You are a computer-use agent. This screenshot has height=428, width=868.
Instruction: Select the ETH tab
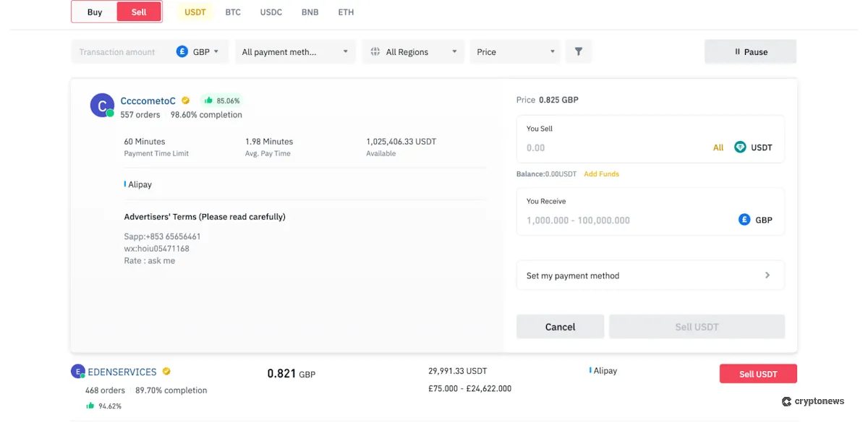[346, 12]
